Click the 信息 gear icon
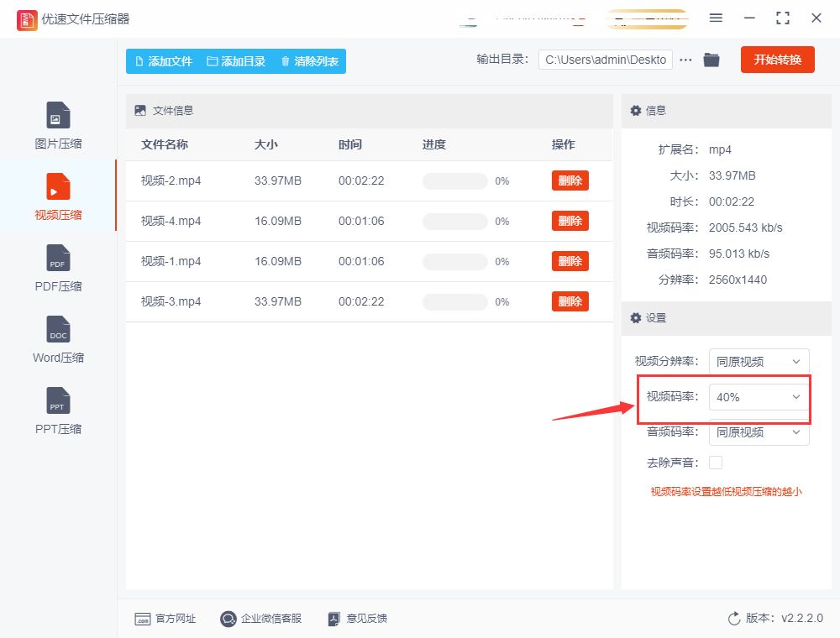Image resolution: width=840 pixels, height=638 pixels. 636,111
